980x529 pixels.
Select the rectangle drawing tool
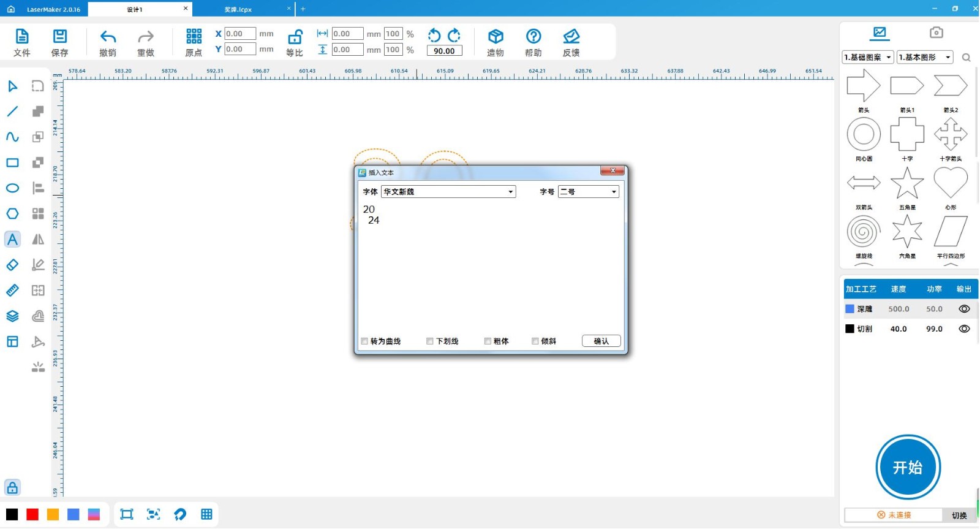pyautogui.click(x=12, y=162)
